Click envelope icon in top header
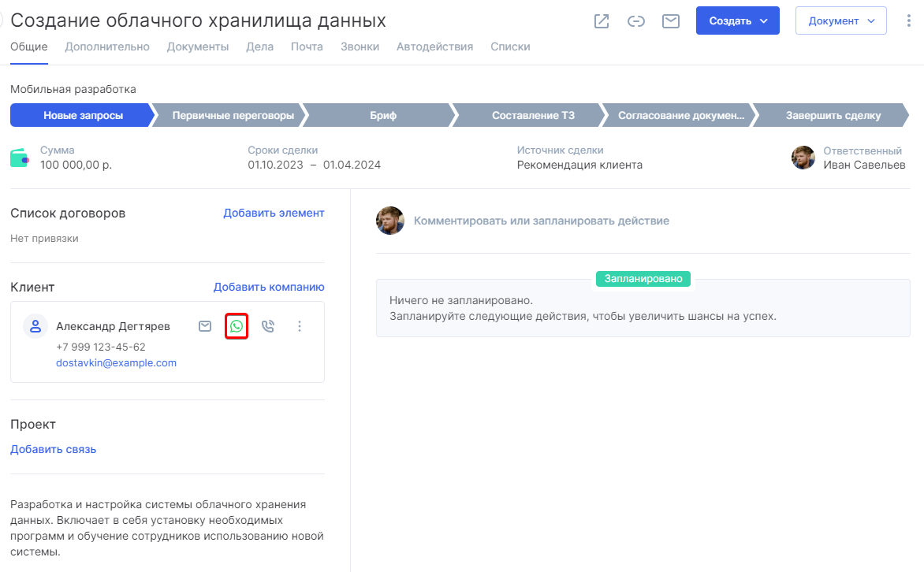 tap(671, 21)
